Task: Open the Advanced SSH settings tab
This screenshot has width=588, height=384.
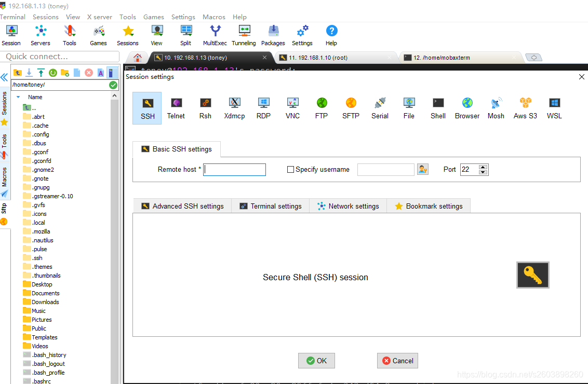Action: coord(183,206)
